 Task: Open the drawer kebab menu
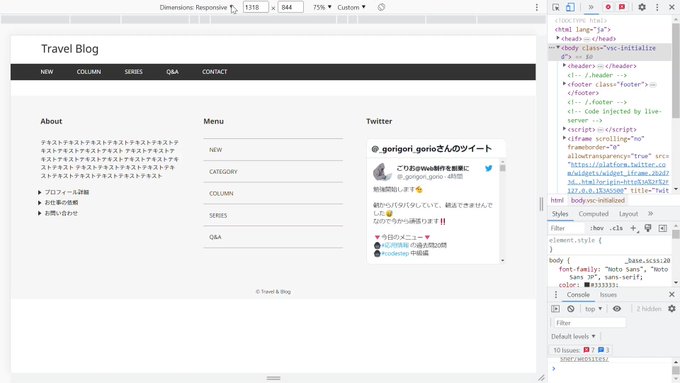(556, 295)
